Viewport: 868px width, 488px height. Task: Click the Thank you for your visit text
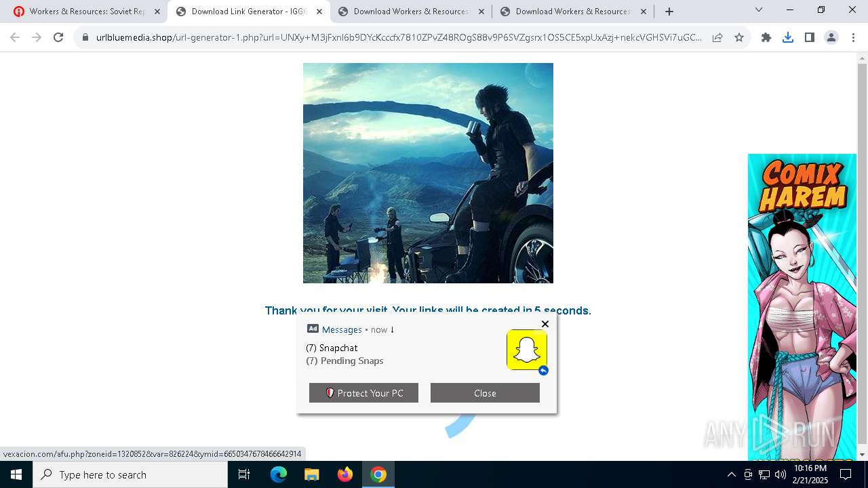pos(428,310)
